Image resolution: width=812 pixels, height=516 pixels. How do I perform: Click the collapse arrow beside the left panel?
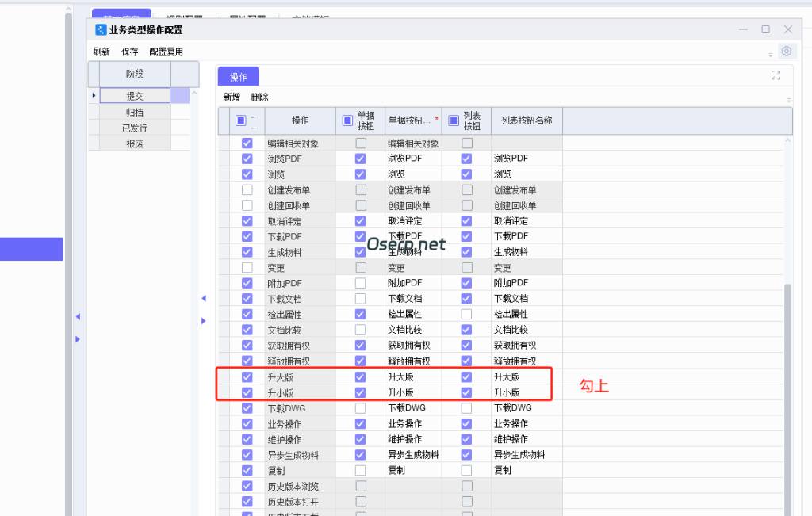(x=204, y=298)
